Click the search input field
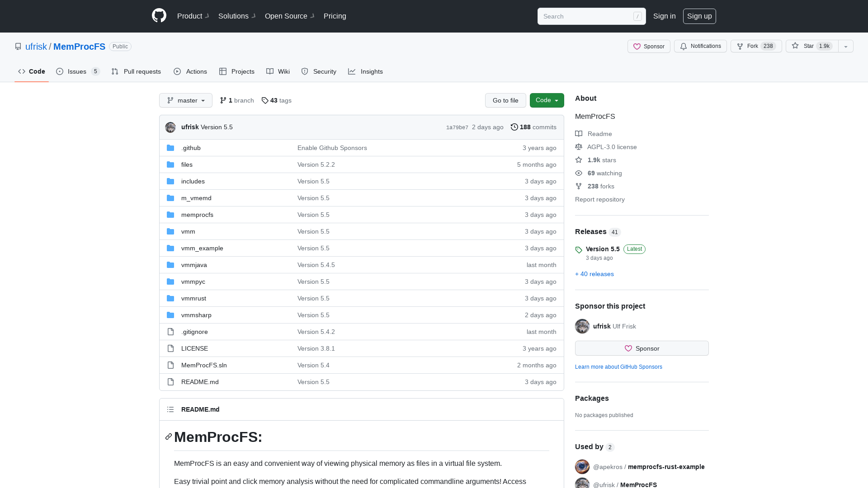 point(591,16)
